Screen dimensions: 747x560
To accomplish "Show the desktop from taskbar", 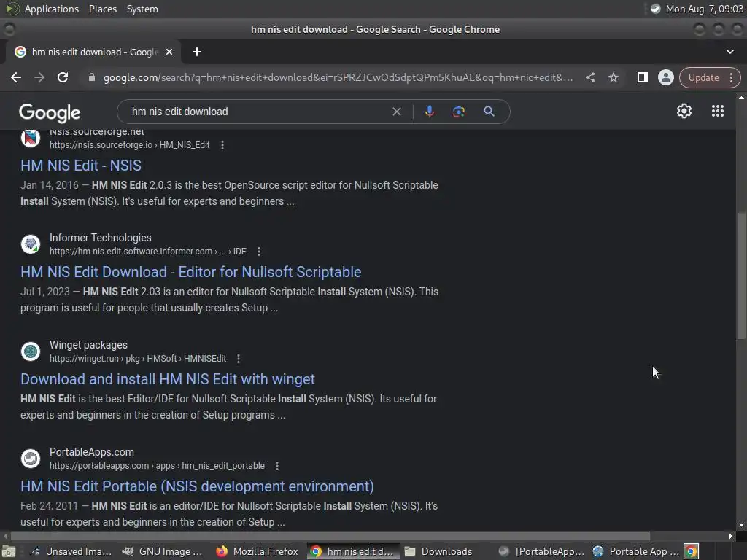I will click(x=9, y=551).
